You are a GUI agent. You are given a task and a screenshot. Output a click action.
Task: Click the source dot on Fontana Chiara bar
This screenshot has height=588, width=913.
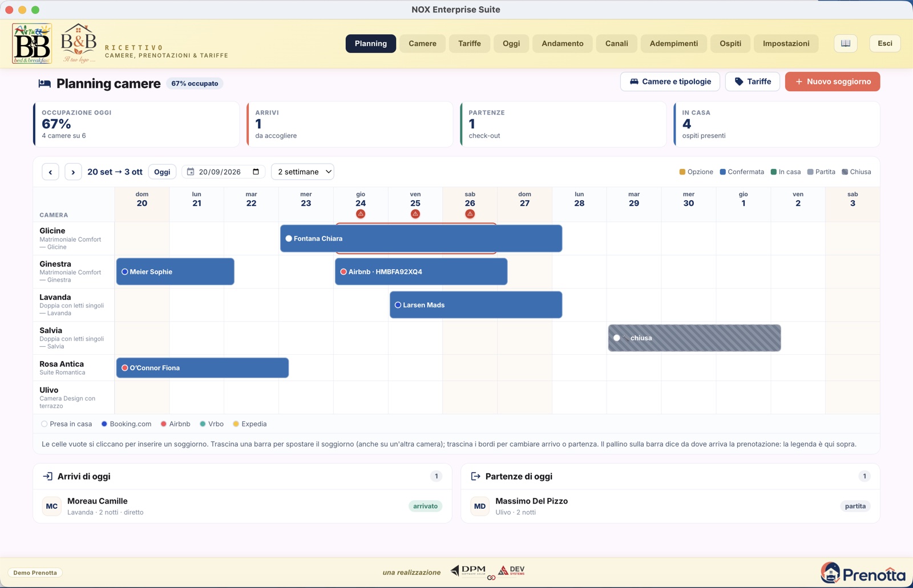(x=289, y=238)
